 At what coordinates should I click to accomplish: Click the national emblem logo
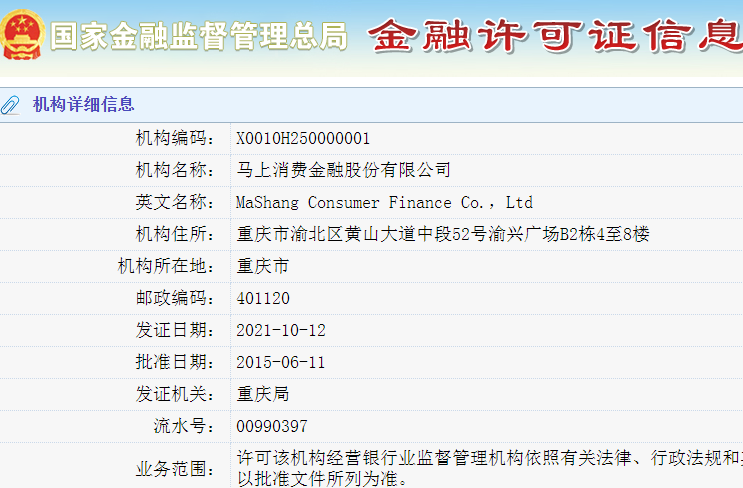[22, 35]
